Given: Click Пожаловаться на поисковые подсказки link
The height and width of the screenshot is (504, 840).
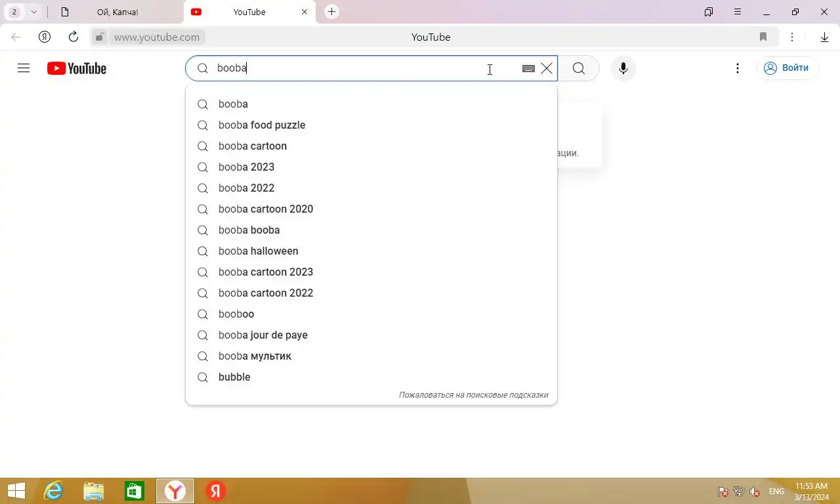Looking at the screenshot, I should [x=473, y=395].
